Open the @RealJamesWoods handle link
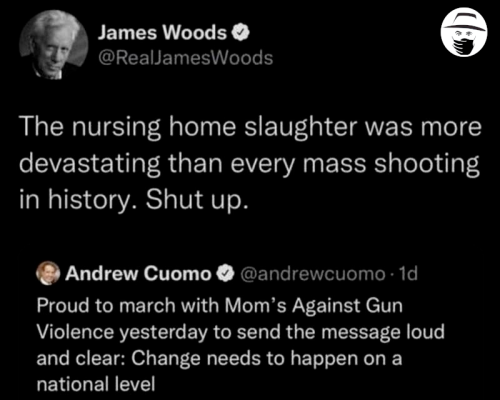Image resolution: width=500 pixels, height=400 pixels. [x=185, y=58]
